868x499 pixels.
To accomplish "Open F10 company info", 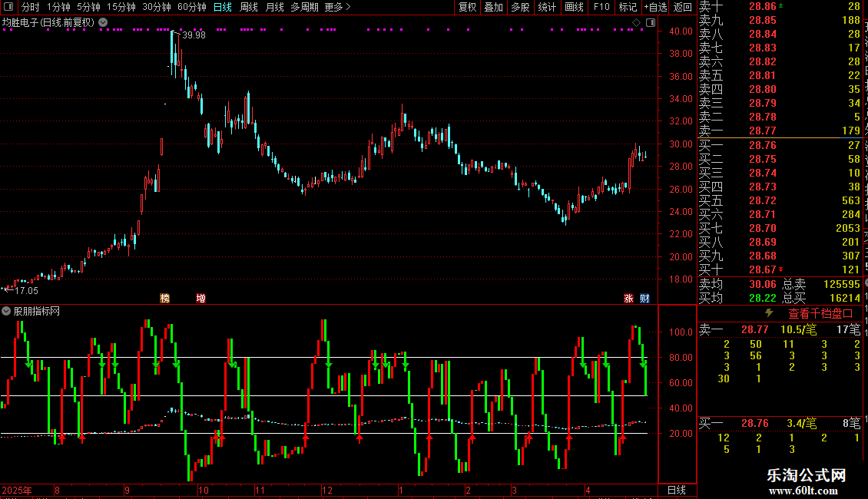I will [x=601, y=7].
